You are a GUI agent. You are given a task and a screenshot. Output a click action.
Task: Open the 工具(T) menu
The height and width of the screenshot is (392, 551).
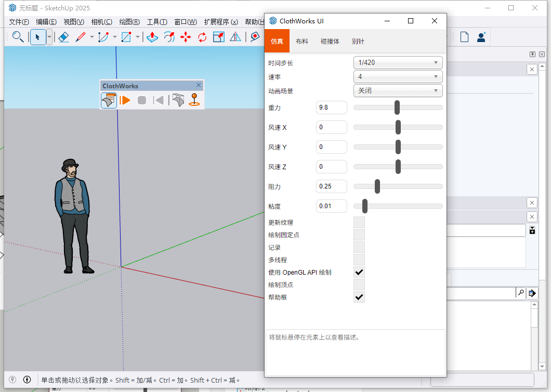157,22
